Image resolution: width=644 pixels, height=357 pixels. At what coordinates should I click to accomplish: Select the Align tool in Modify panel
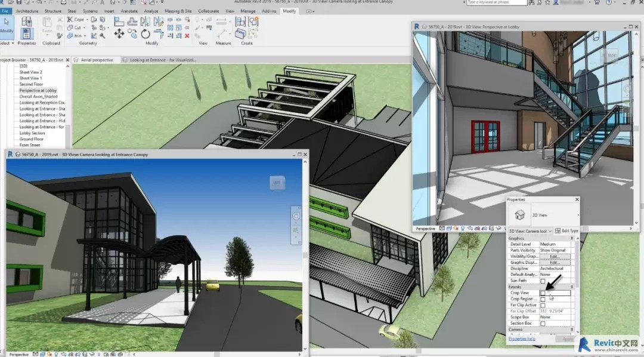pyautogui.click(x=119, y=21)
